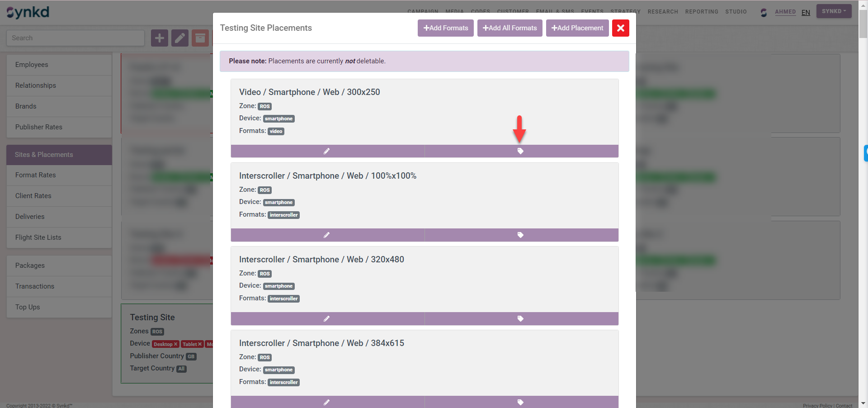Image resolution: width=868 pixels, height=408 pixels.
Task: Open the AHMED user profile link
Action: [x=785, y=12]
